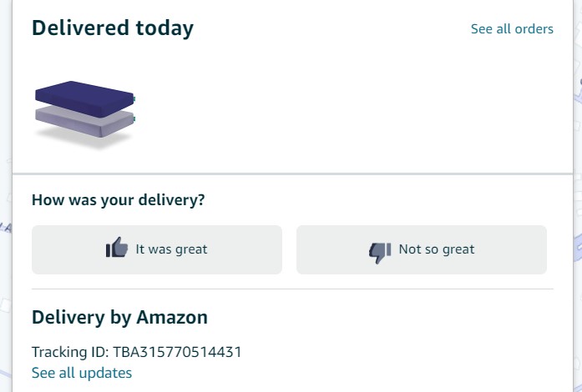Screen dimensions: 582x392
Task: Open the "See all orders" link
Action: [x=512, y=29]
